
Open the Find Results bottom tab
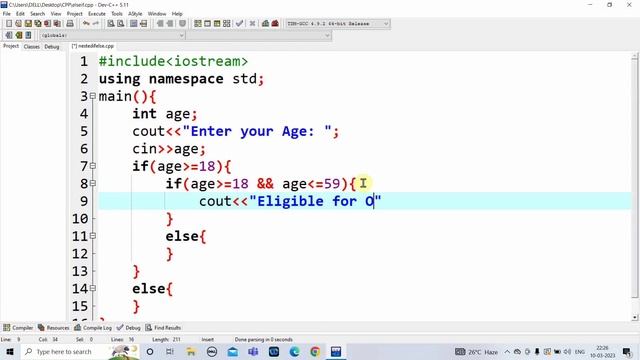pyautogui.click(x=163, y=328)
